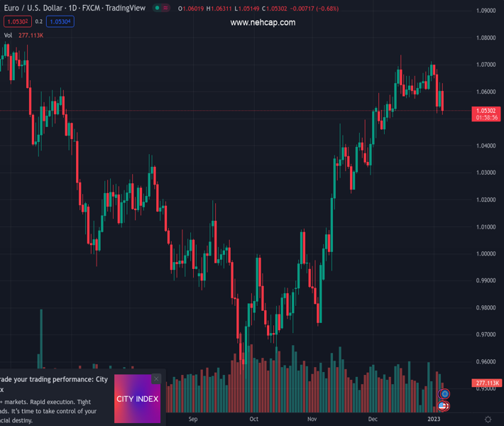The height and width of the screenshot is (426, 504).
Task: Click the 1.00000 level on the price scale
Action: coord(486,253)
